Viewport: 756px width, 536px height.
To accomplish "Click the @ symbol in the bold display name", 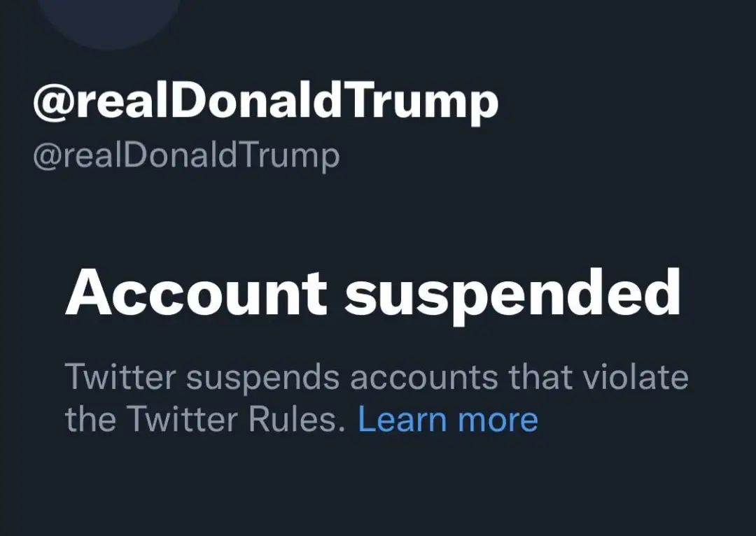I will click(50, 103).
